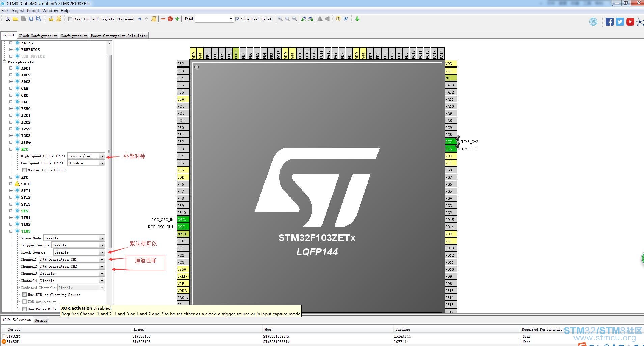This screenshot has height=346, width=644.
Task: Enable the Master Clock Output checkbox
Action: [24, 170]
